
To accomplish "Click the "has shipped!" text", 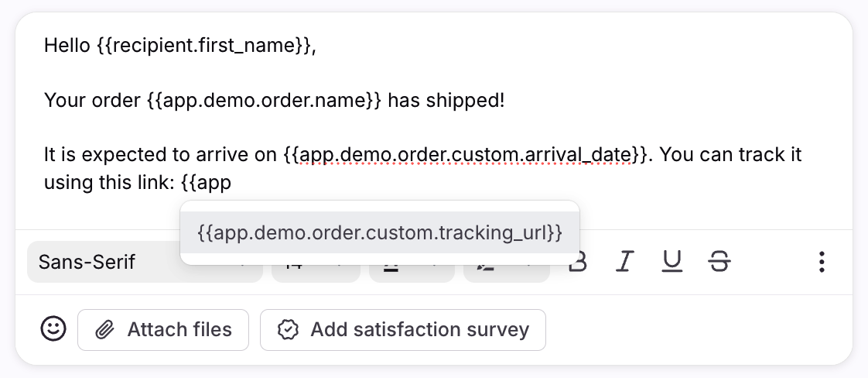I will 446,100.
